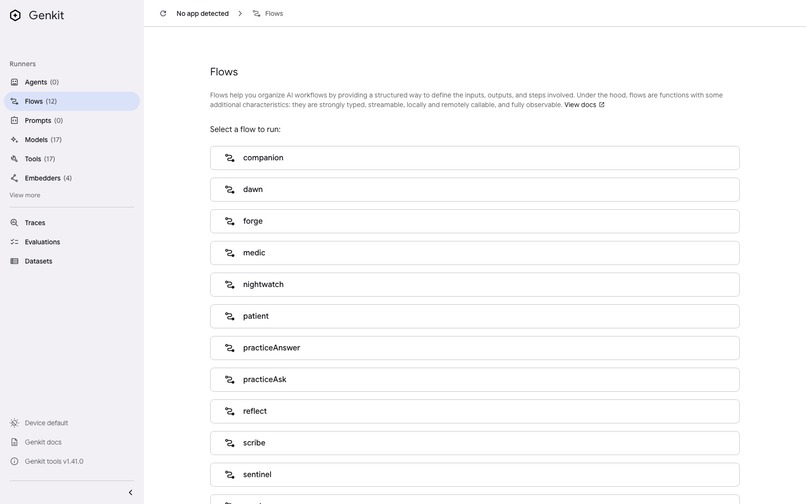Click the flow icon on practiceAsk row

230,380
